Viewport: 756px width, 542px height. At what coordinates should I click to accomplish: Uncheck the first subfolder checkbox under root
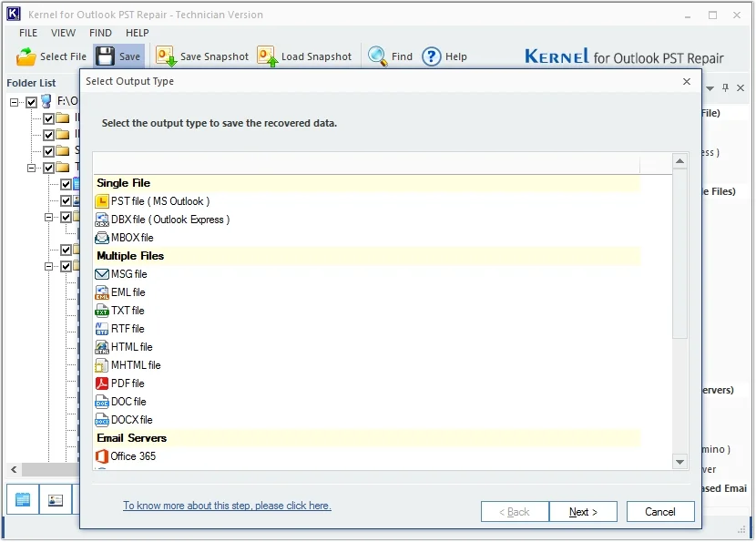48,118
